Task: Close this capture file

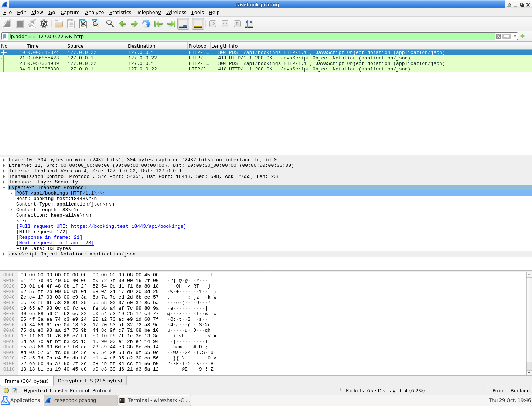Action: click(83, 24)
